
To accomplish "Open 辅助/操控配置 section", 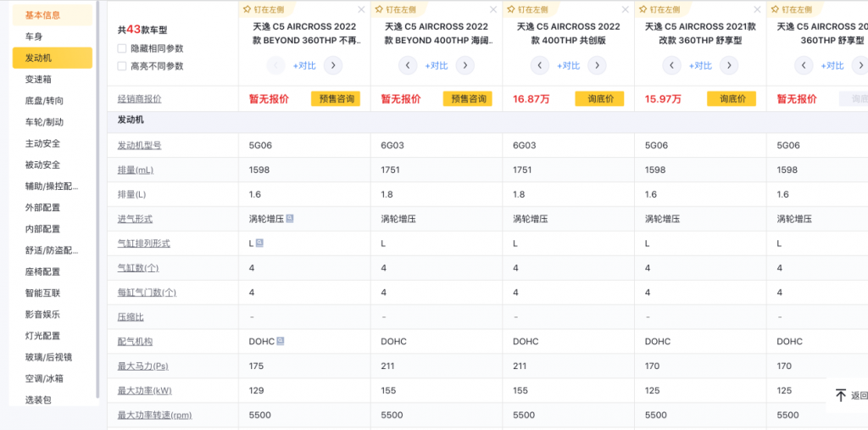I will click(x=53, y=187).
